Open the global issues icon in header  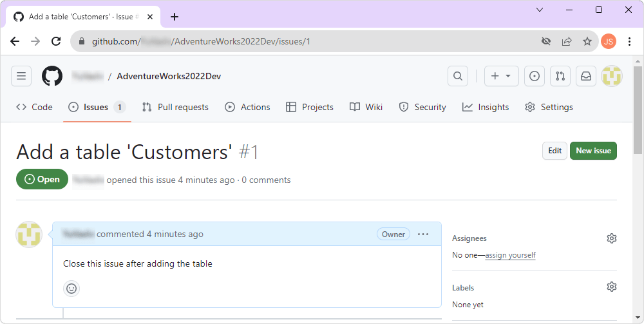(535, 76)
